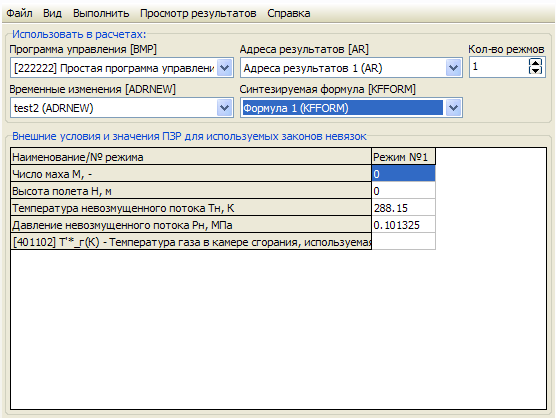Click the Режим №1 column header
The width and height of the screenshot is (556, 418).
tap(404, 157)
